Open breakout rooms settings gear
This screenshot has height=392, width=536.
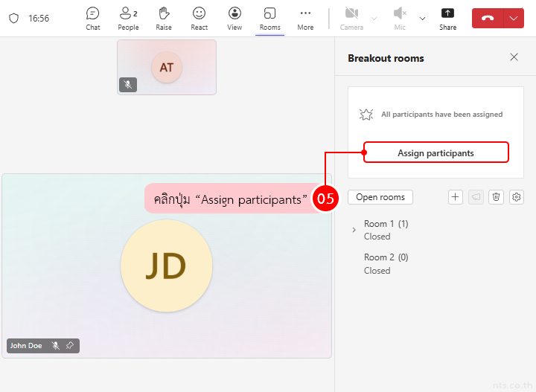tap(517, 197)
